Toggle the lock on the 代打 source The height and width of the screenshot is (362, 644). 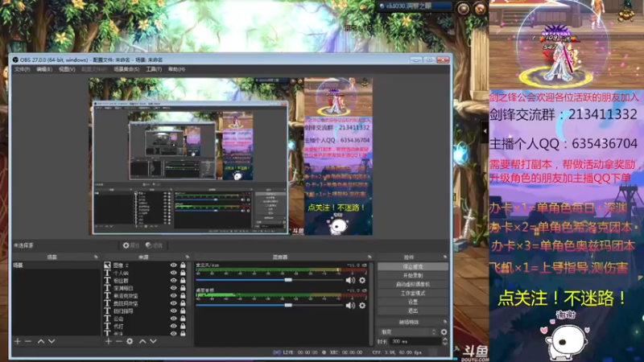[x=183, y=327]
